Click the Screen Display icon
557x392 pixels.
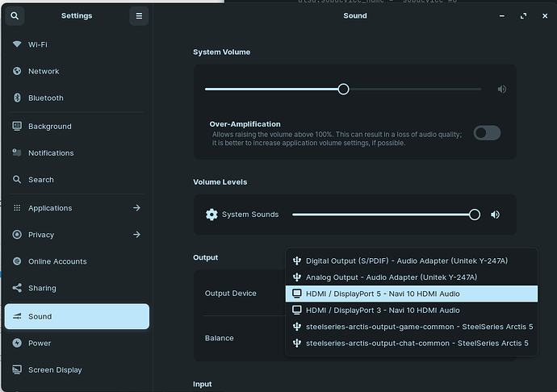17,369
